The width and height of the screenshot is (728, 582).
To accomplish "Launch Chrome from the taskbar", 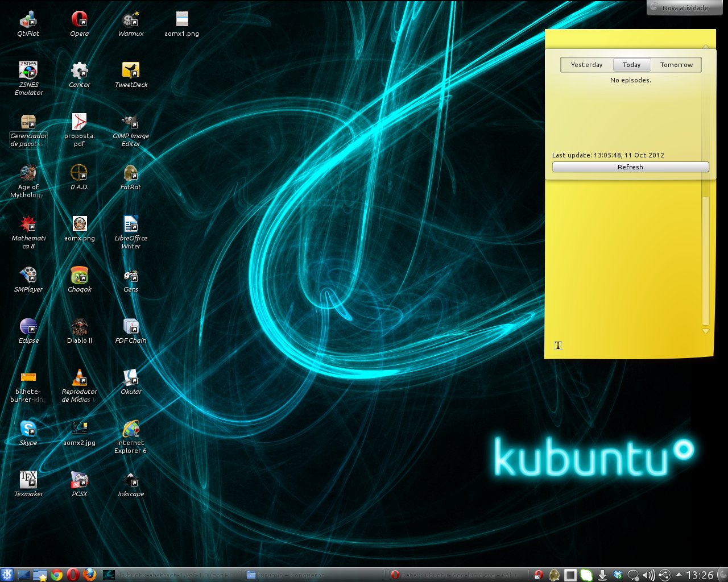I will [x=56, y=575].
